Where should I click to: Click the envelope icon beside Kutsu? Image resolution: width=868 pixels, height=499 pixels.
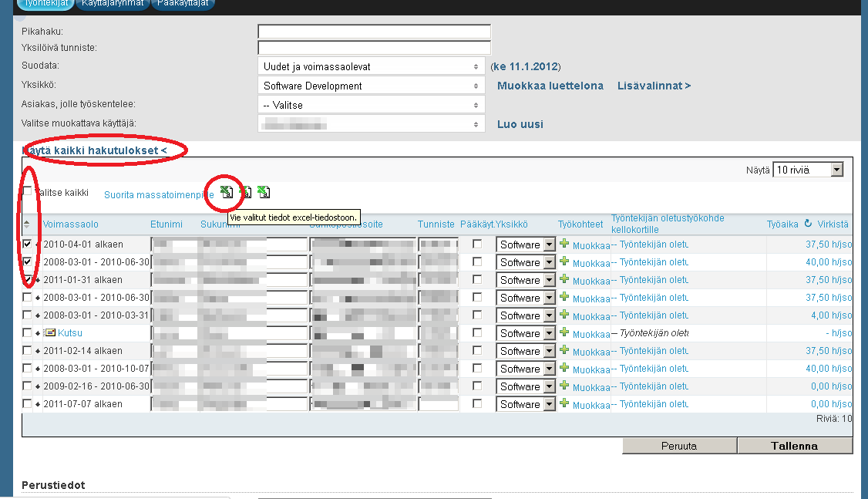click(x=50, y=333)
